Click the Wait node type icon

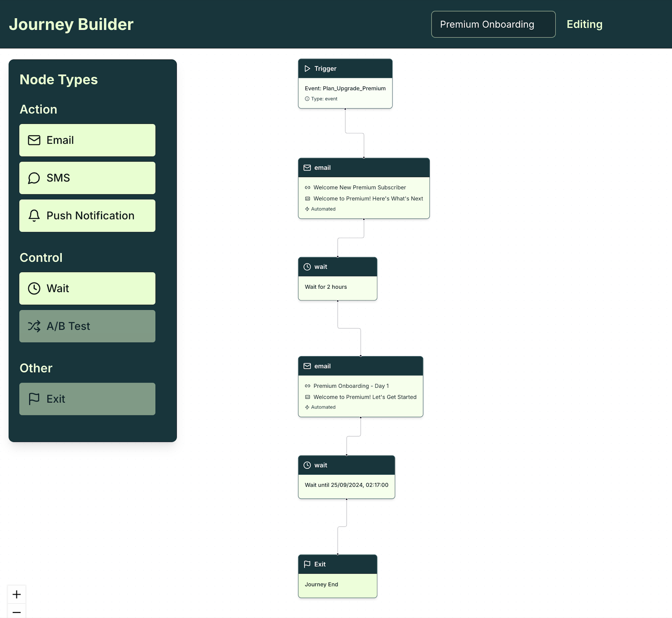coord(34,288)
